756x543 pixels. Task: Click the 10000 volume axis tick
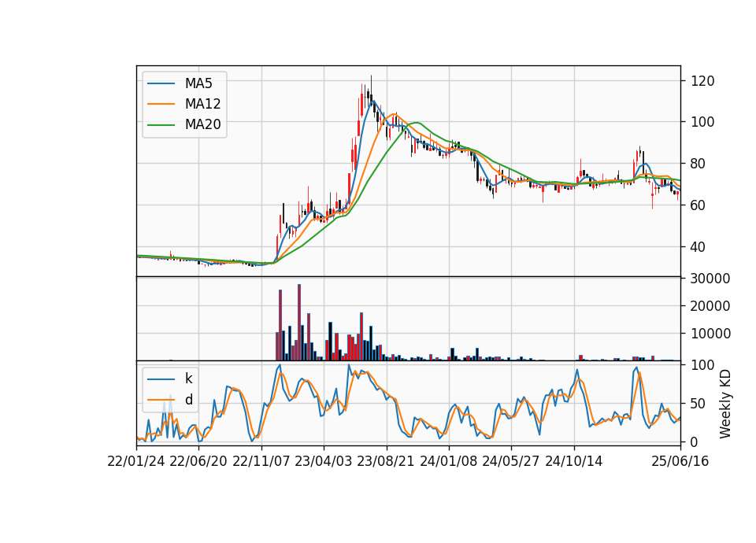coord(710,334)
